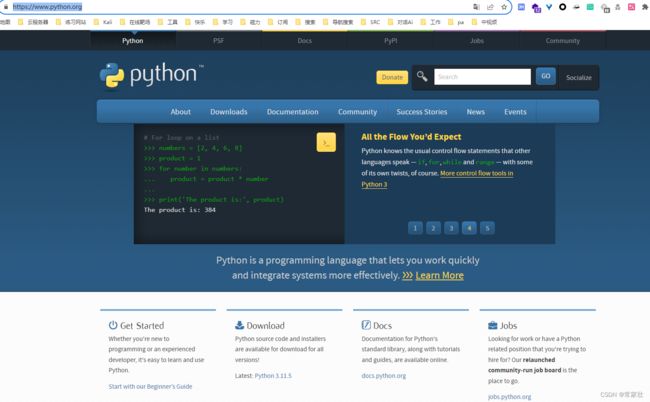Open the Kali bookmarks folder
Screen dimensions: 650x402
coord(103,22)
